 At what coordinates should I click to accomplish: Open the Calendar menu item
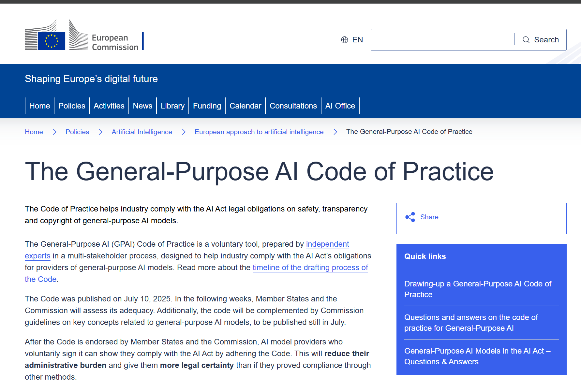click(245, 106)
